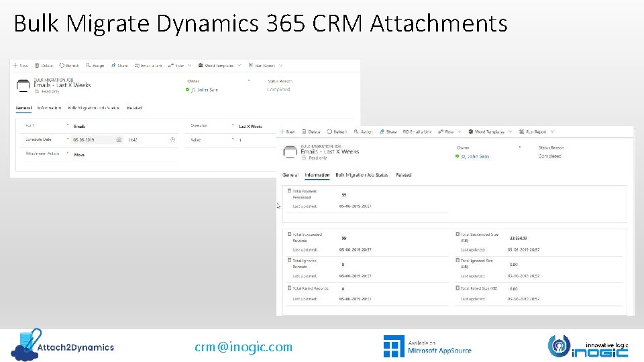Click the Total Records Processed value 99
The height and width of the screenshot is (362, 644).
point(343,195)
